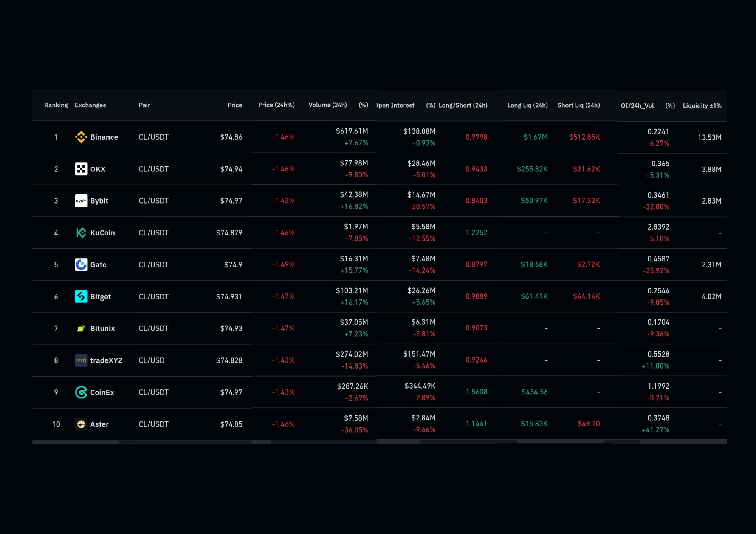
Task: Click the CoinEx exchange logo icon
Action: 81,392
